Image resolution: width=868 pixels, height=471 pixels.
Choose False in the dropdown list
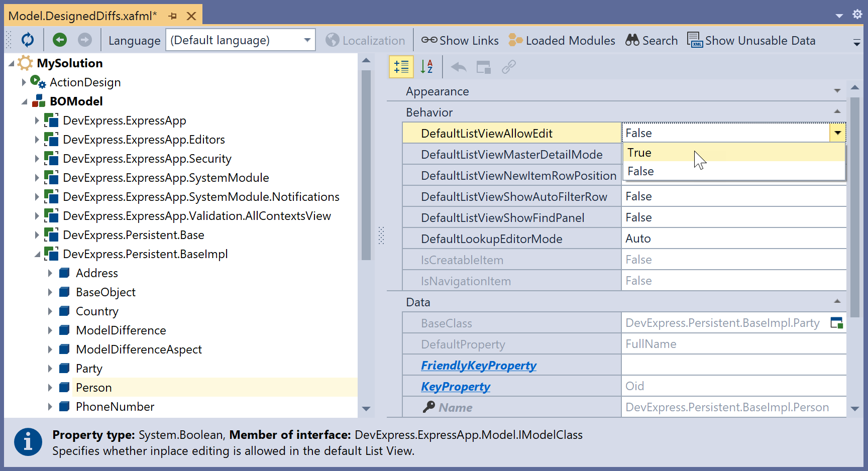641,171
